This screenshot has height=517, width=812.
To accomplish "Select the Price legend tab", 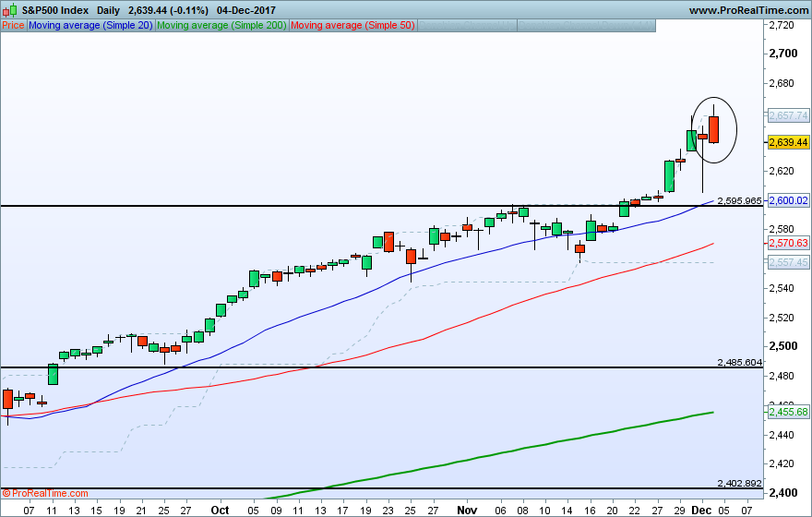I will coord(13,25).
